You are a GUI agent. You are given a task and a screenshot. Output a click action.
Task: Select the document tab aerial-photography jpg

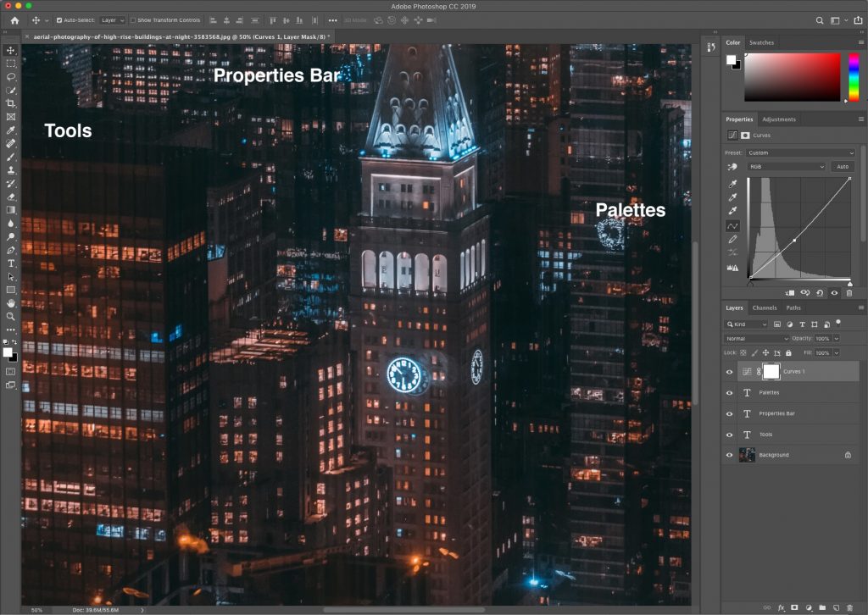coord(180,37)
